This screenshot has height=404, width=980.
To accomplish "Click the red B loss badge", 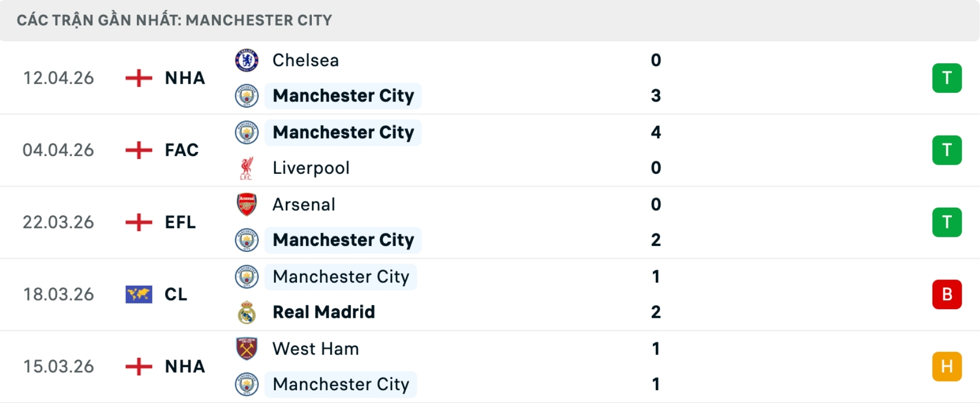I will (947, 294).
